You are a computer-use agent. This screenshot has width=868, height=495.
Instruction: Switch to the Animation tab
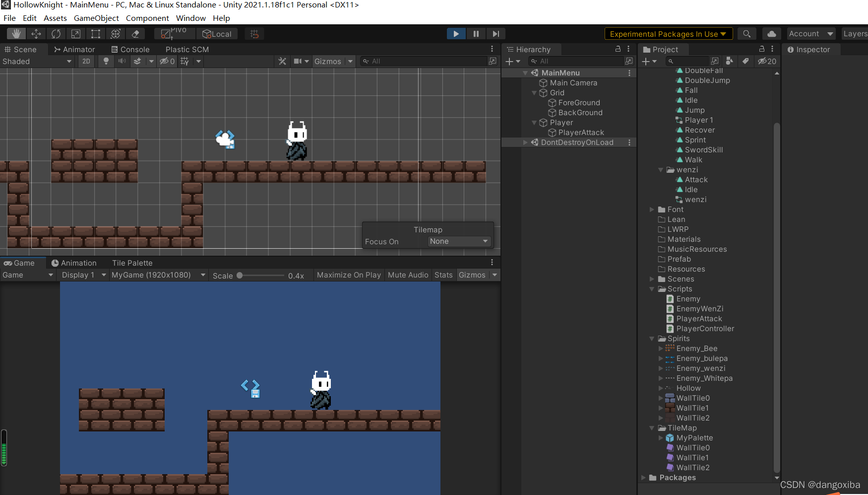74,263
